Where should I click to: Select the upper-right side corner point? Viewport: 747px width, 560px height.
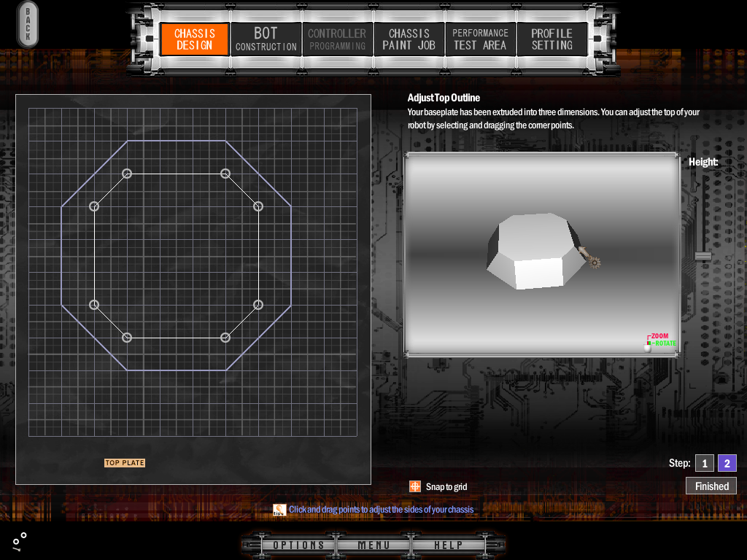point(258,206)
